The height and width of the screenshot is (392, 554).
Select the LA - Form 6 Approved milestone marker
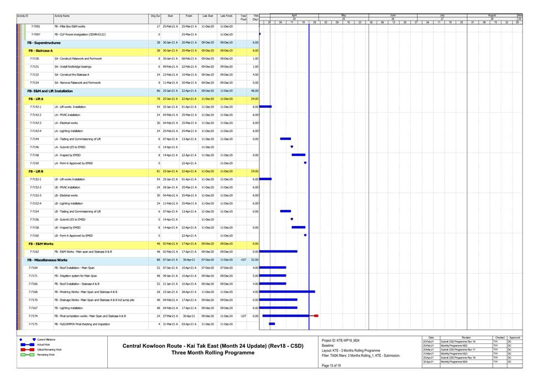(x=305, y=163)
